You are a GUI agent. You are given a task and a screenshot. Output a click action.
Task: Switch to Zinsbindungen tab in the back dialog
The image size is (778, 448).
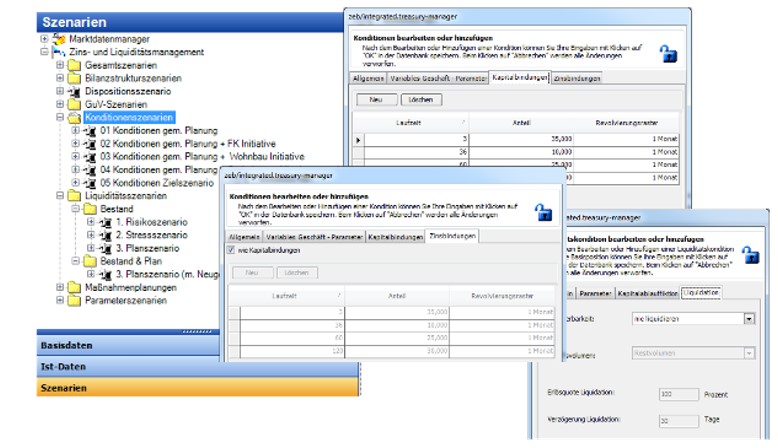tap(577, 78)
